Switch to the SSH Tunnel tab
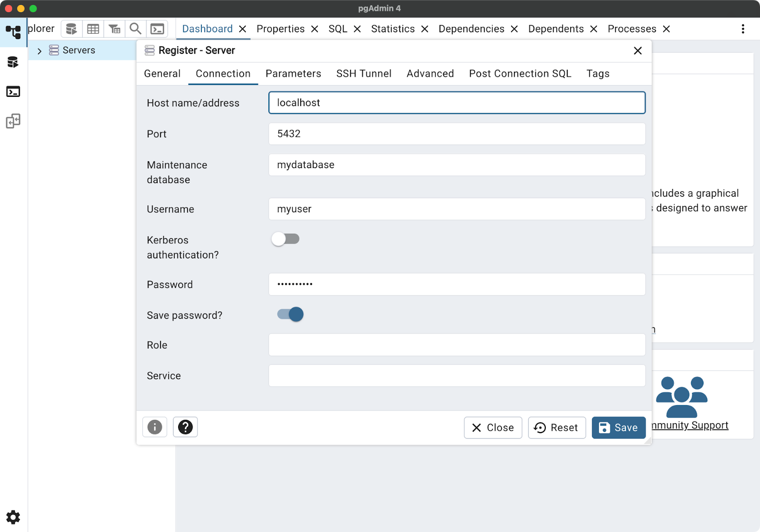760x532 pixels. pyautogui.click(x=364, y=74)
